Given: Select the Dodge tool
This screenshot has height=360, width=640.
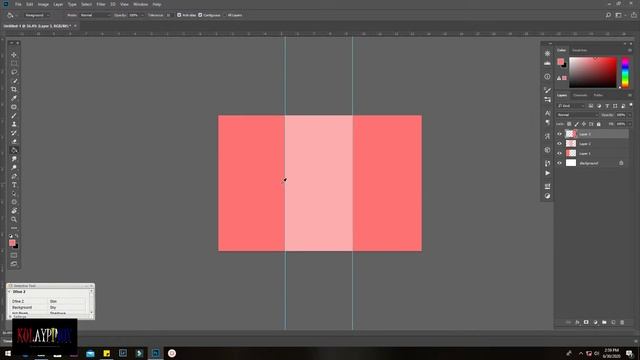Looking at the screenshot, I should 14,168.
